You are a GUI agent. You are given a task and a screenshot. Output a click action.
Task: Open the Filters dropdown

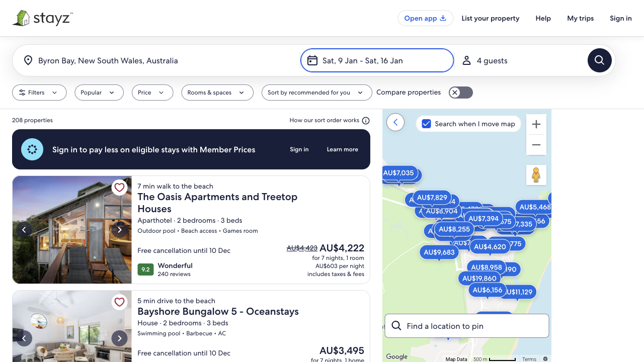pyautogui.click(x=39, y=93)
